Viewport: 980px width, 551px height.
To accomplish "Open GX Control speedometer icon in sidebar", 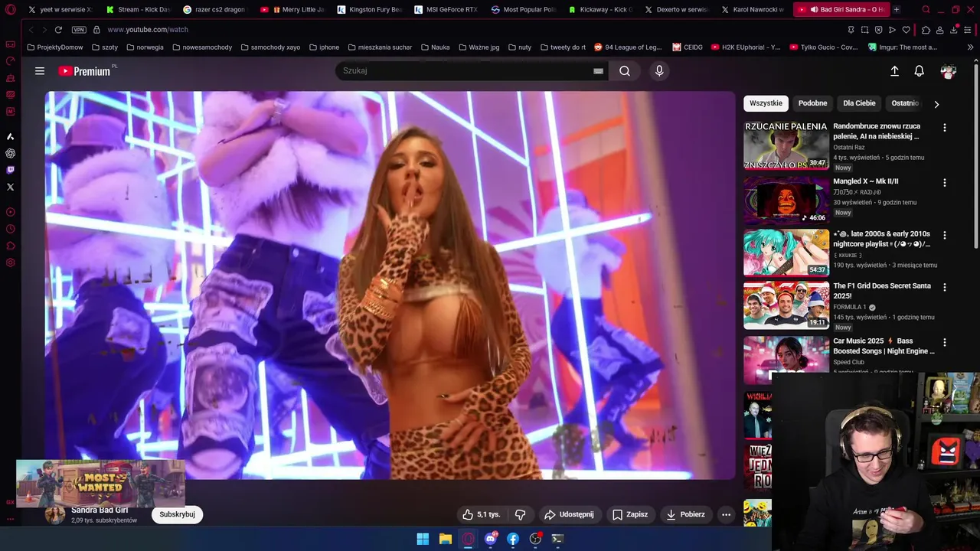I will 10,61.
